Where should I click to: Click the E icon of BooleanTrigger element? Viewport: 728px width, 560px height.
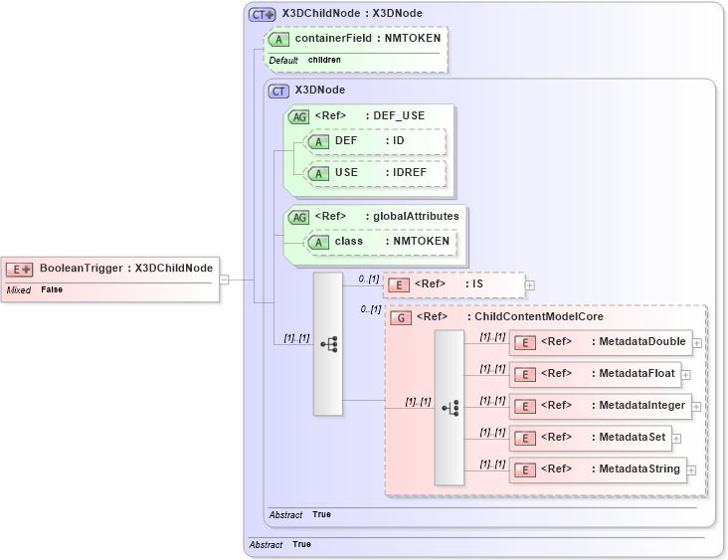tap(19, 270)
